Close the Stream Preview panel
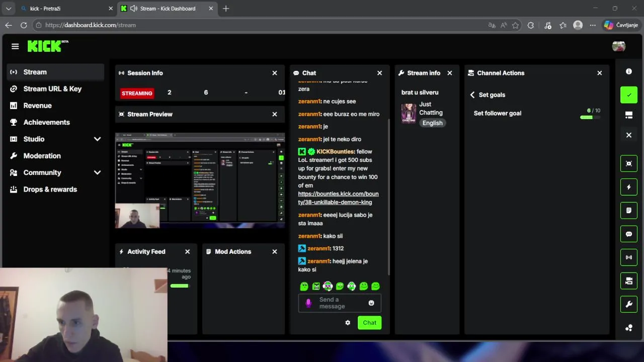Viewport: 644px width, 362px height. click(x=275, y=114)
